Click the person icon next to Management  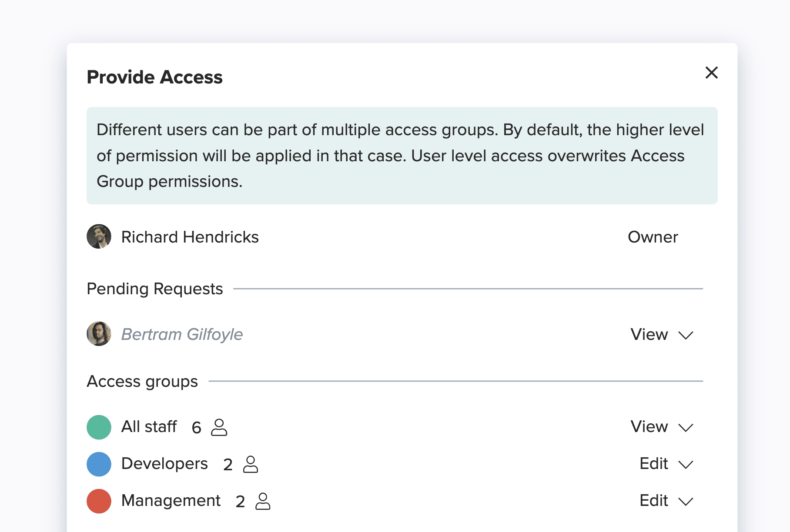[262, 501]
